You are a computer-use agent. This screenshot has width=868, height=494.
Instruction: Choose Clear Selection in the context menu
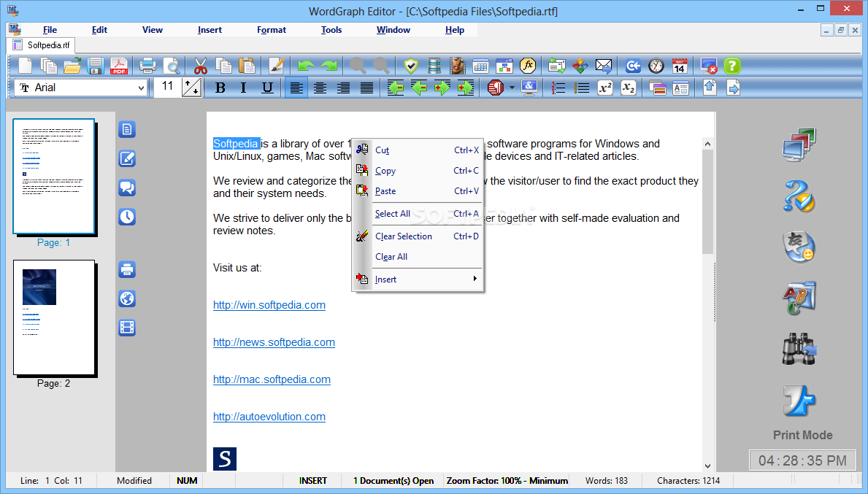click(x=418, y=236)
